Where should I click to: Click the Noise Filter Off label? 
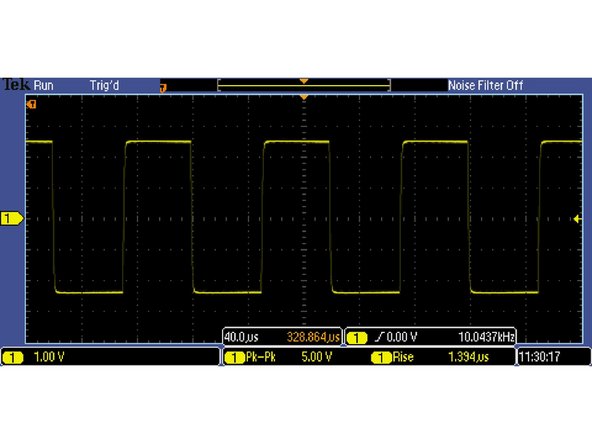click(486, 86)
